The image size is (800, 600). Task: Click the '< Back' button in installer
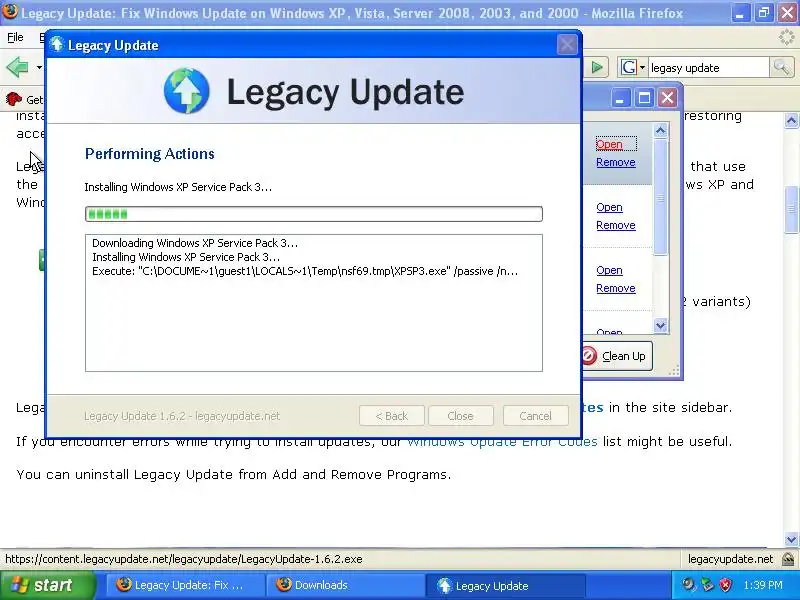392,416
